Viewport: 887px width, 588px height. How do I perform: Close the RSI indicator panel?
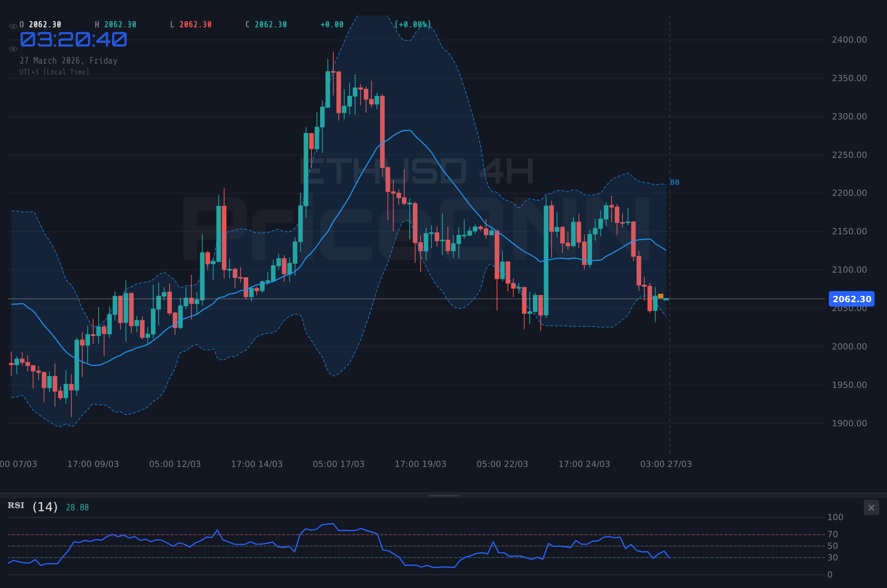(871, 507)
